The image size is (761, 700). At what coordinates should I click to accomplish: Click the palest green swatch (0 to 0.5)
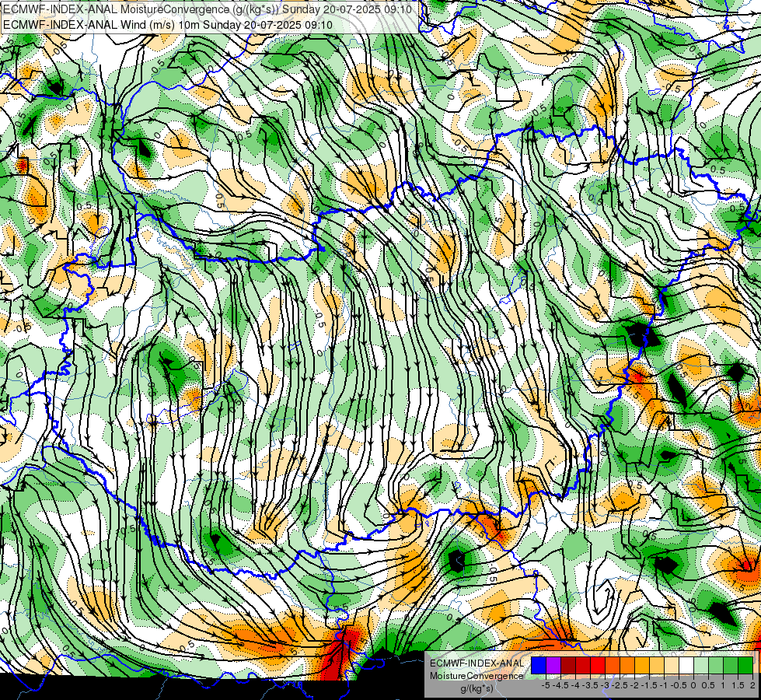[701, 665]
